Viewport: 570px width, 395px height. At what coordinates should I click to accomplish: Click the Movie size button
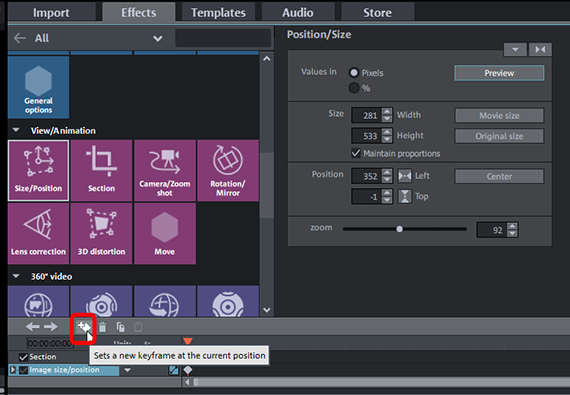pos(499,116)
